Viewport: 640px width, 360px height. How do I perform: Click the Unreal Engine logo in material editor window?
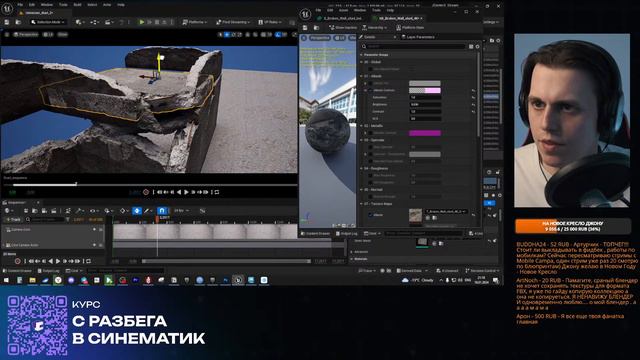tap(305, 14)
